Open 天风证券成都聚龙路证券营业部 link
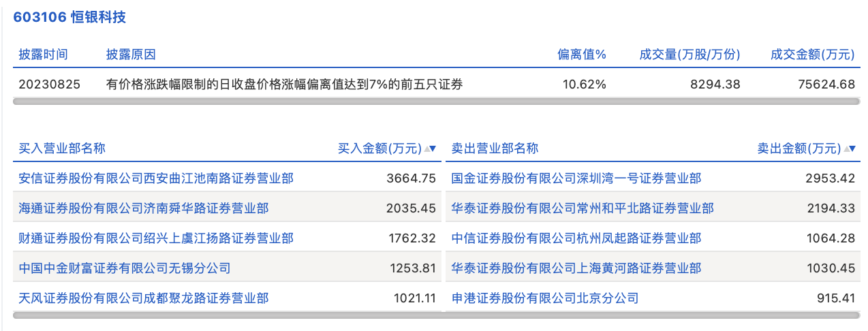868x331 pixels. pos(144,298)
